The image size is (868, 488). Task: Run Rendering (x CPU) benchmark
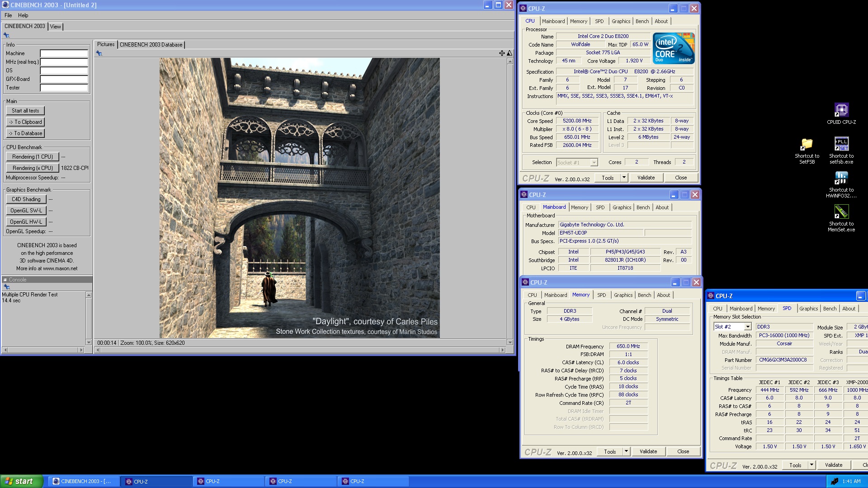click(33, 168)
